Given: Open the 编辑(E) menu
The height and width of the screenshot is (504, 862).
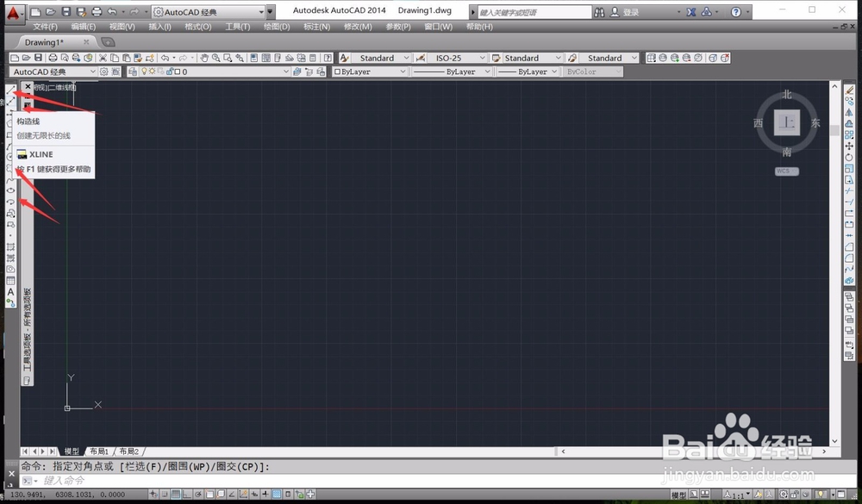Looking at the screenshot, I should [x=84, y=27].
